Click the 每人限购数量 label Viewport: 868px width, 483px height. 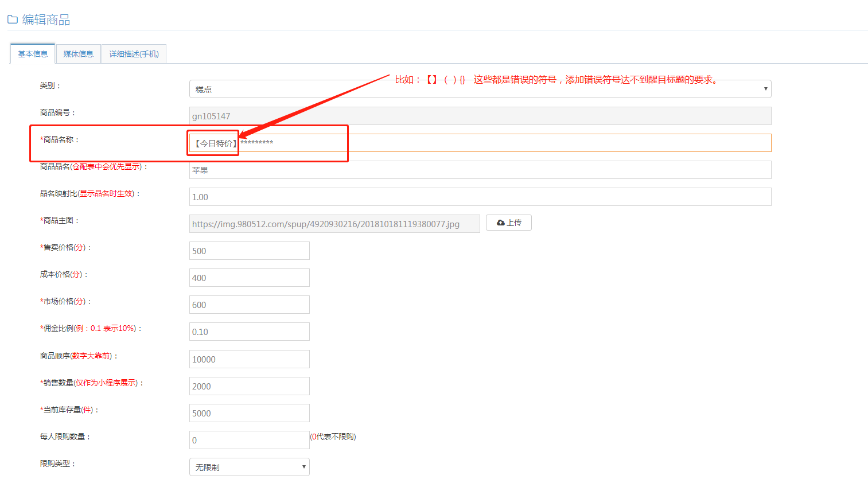(x=65, y=437)
